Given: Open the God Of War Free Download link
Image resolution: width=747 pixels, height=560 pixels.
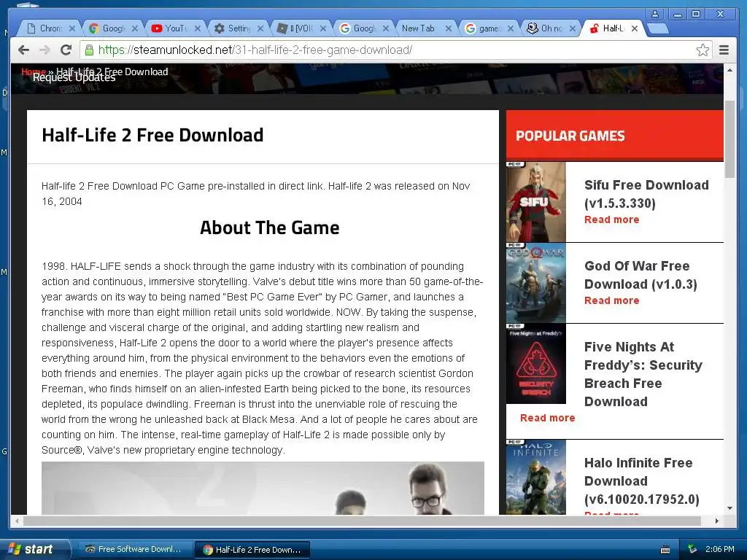Looking at the screenshot, I should pos(640,275).
